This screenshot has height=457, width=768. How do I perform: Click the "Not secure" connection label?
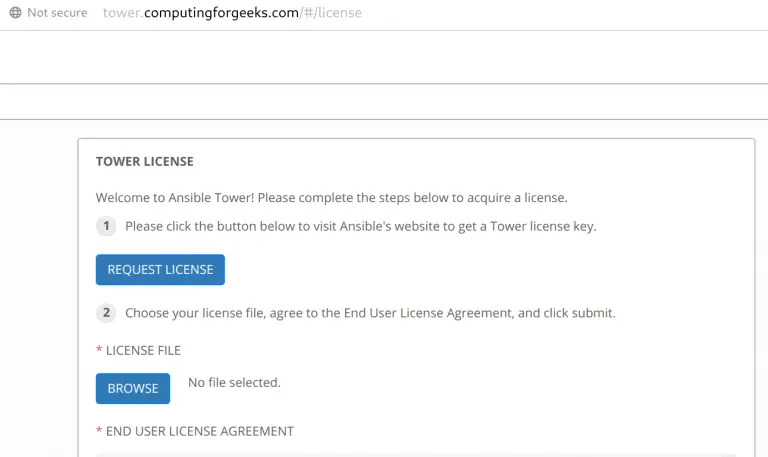[x=57, y=13]
